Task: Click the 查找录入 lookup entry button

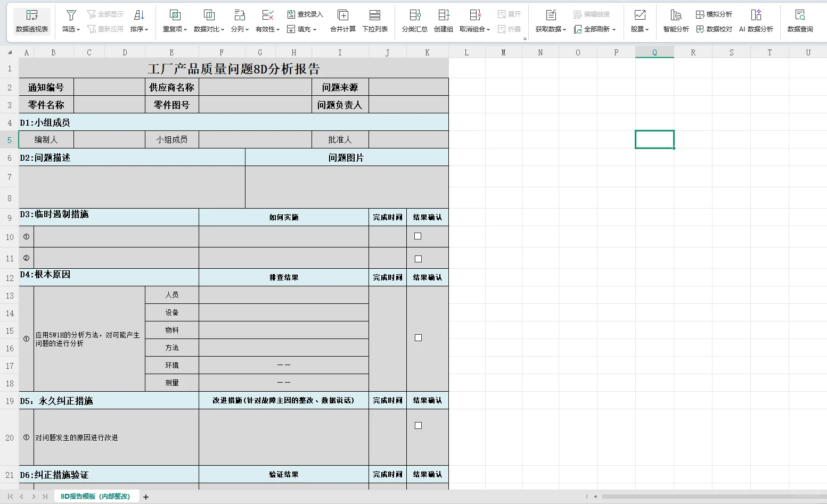Action: (305, 14)
